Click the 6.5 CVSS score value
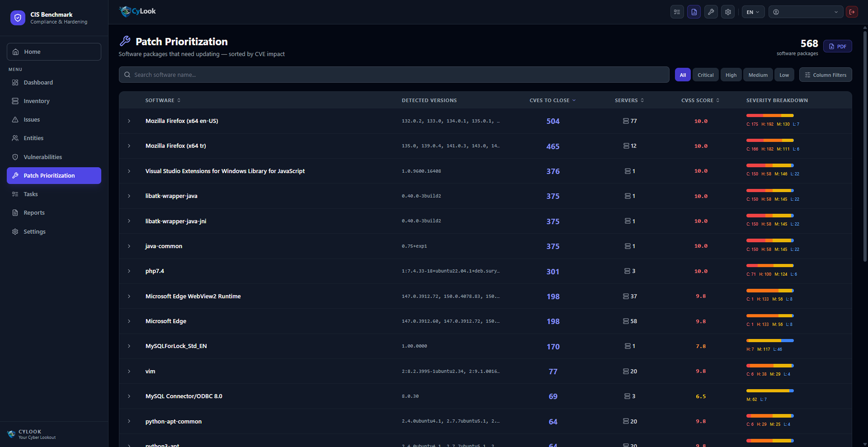This screenshot has width=868, height=447. point(701,396)
